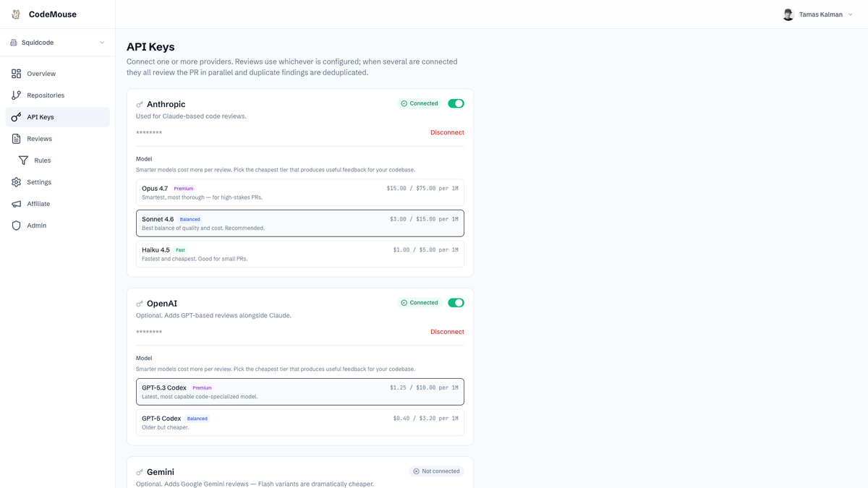Click the $1.25 / $10.00 per 1M price

[x=424, y=388]
